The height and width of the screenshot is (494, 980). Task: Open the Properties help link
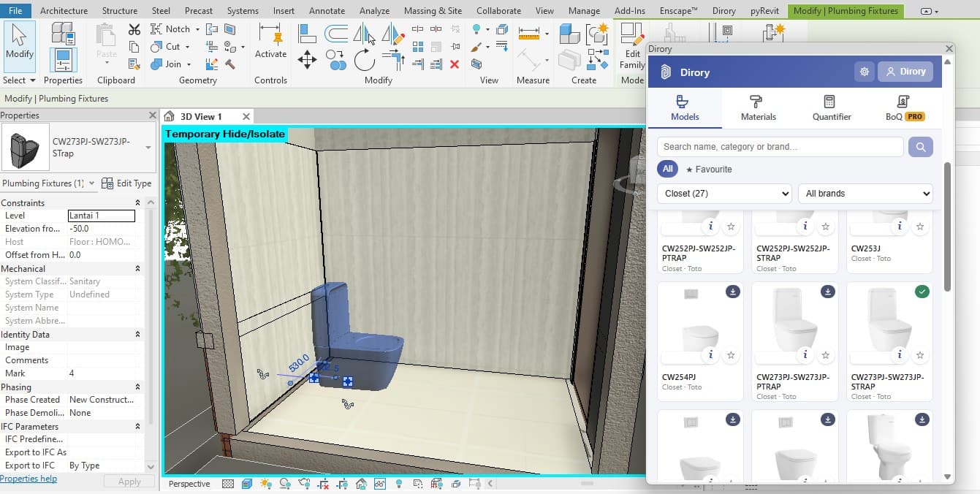(29, 479)
